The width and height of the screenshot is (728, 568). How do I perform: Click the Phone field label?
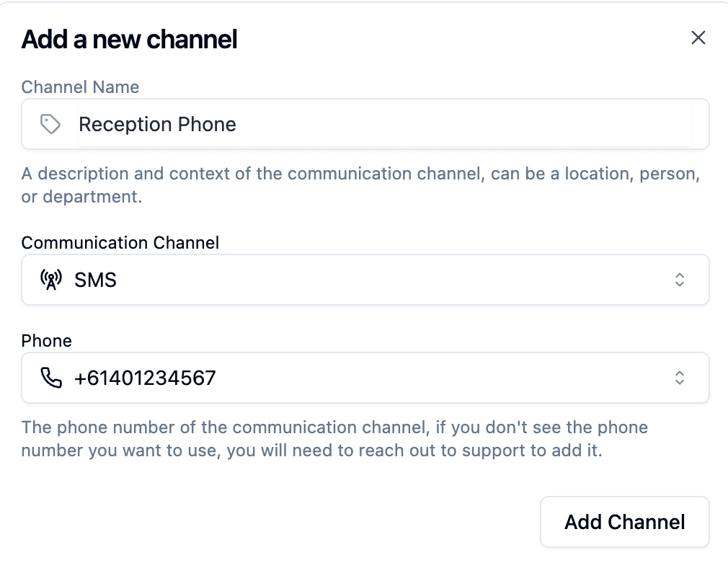coord(47,340)
